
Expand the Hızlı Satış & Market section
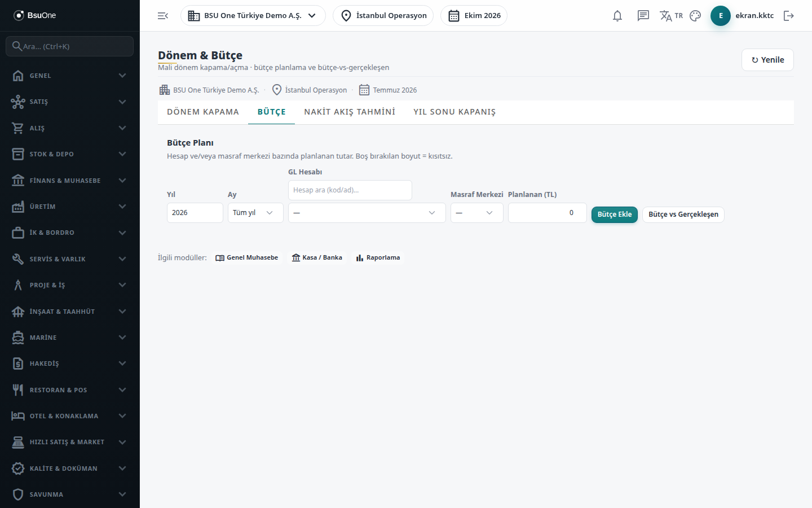click(x=70, y=442)
